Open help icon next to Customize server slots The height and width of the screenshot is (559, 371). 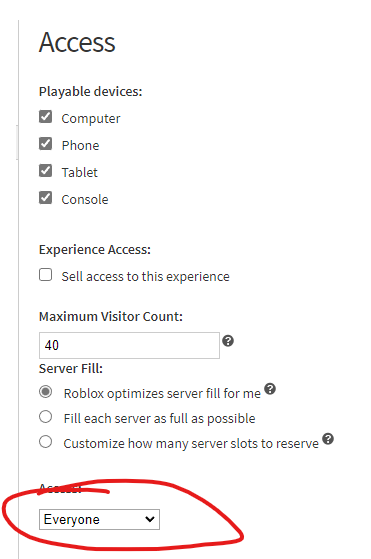click(328, 439)
